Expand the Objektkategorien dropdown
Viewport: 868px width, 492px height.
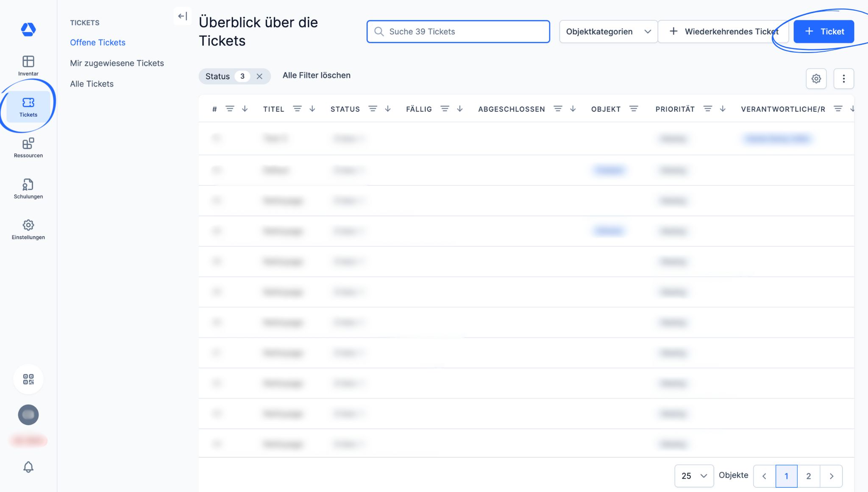coord(608,31)
